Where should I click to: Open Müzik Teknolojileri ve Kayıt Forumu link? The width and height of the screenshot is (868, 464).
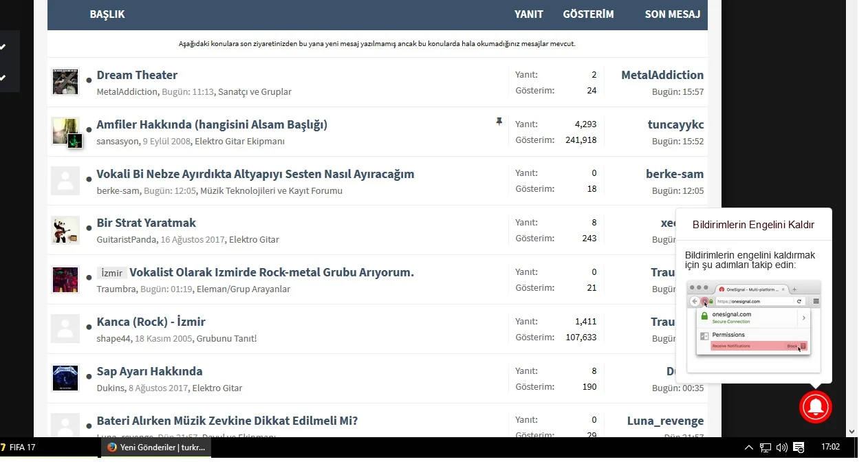[271, 190]
